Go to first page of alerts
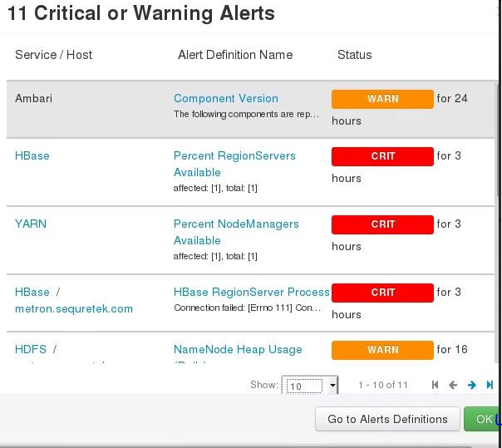Image resolution: width=502 pixels, height=448 pixels. tap(435, 385)
